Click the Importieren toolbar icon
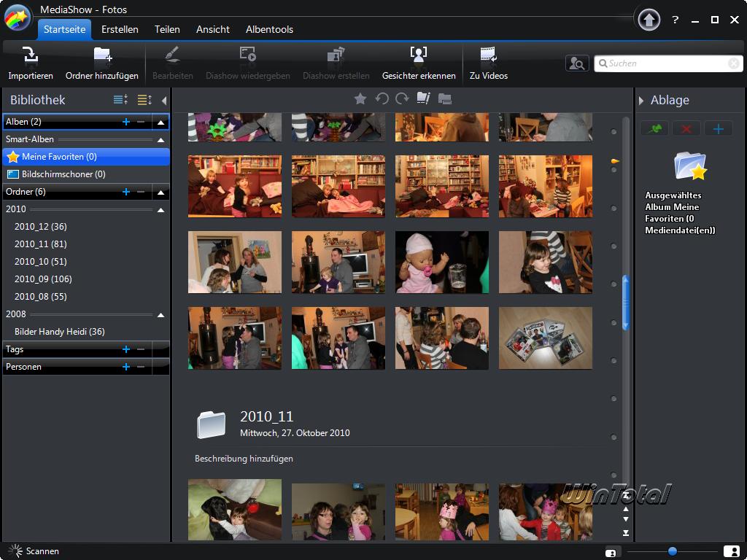This screenshot has width=747, height=560. pyautogui.click(x=30, y=55)
